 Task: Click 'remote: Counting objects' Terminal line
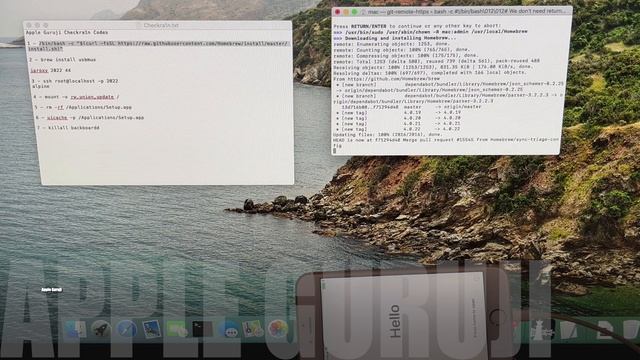pos(402,49)
